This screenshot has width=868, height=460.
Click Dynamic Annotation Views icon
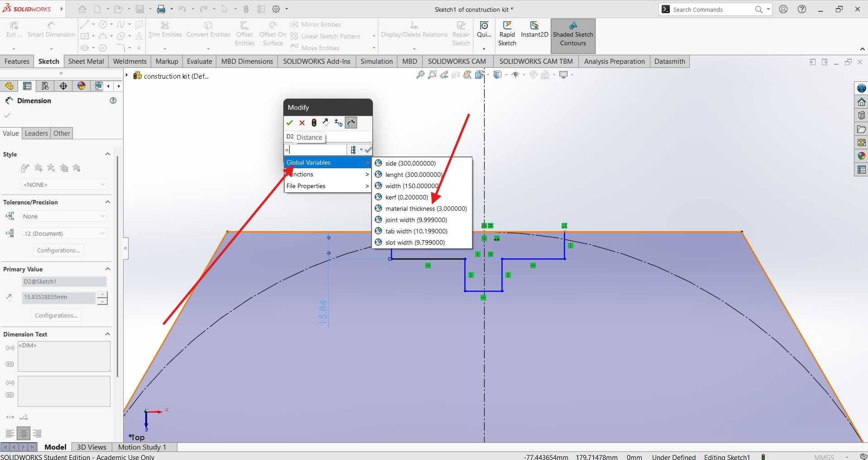click(x=467, y=75)
